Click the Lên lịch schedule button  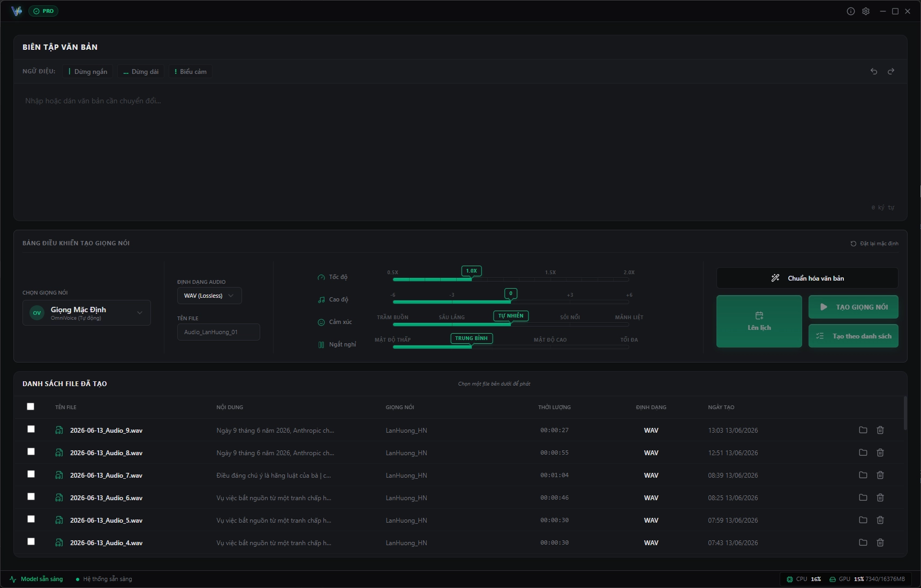point(759,321)
